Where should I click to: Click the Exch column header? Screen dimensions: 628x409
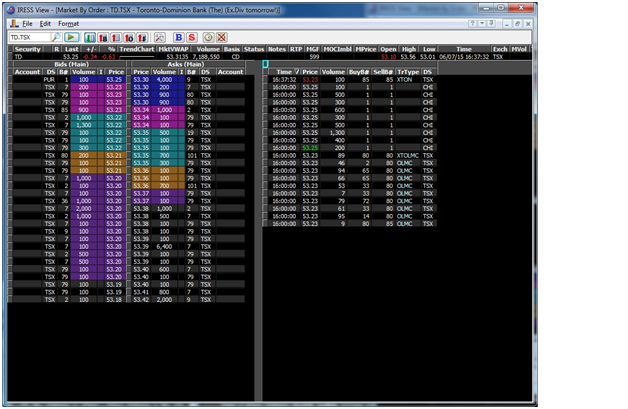[500, 49]
